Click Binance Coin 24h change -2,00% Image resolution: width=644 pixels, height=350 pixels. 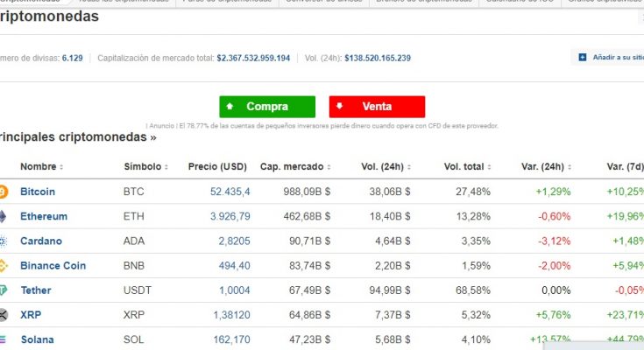(554, 265)
